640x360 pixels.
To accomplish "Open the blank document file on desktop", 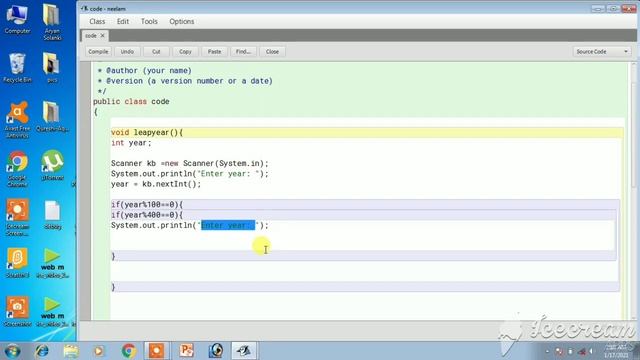I will tap(52, 215).
